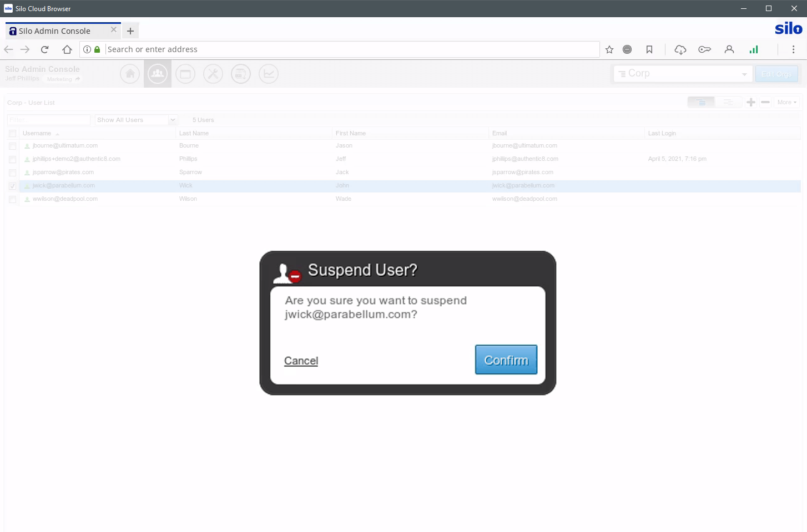The width and height of the screenshot is (807, 532).
Task: Sort by the First Name column
Action: coord(351,133)
